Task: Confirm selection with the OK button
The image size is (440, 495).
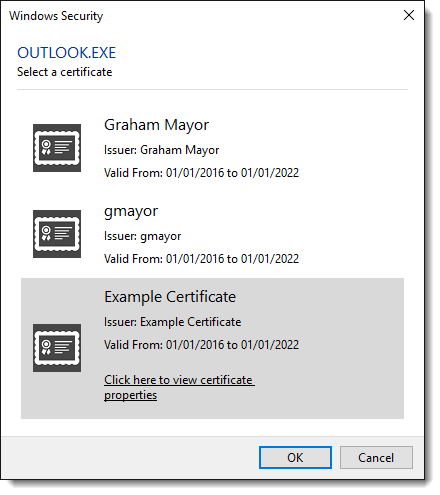Action: pyautogui.click(x=295, y=457)
